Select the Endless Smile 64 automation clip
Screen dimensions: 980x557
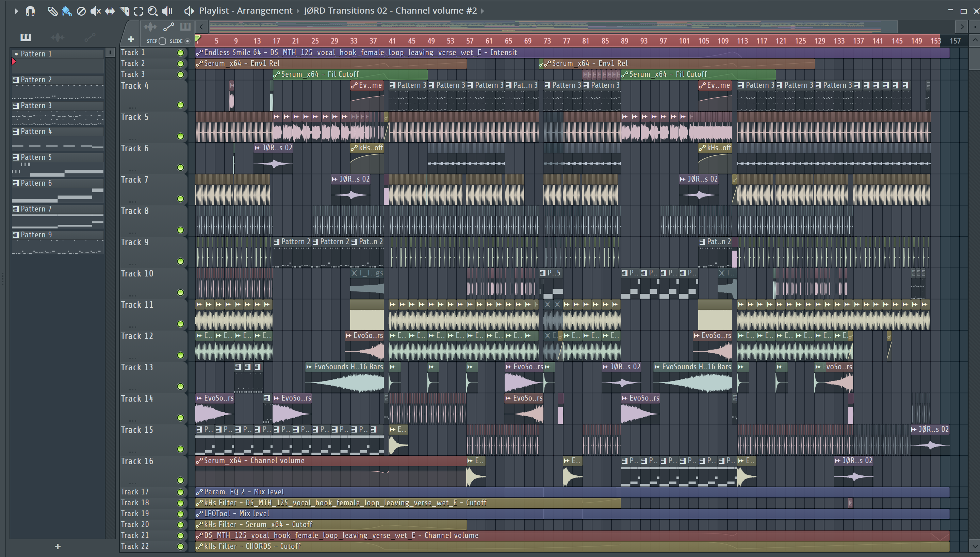click(x=572, y=53)
